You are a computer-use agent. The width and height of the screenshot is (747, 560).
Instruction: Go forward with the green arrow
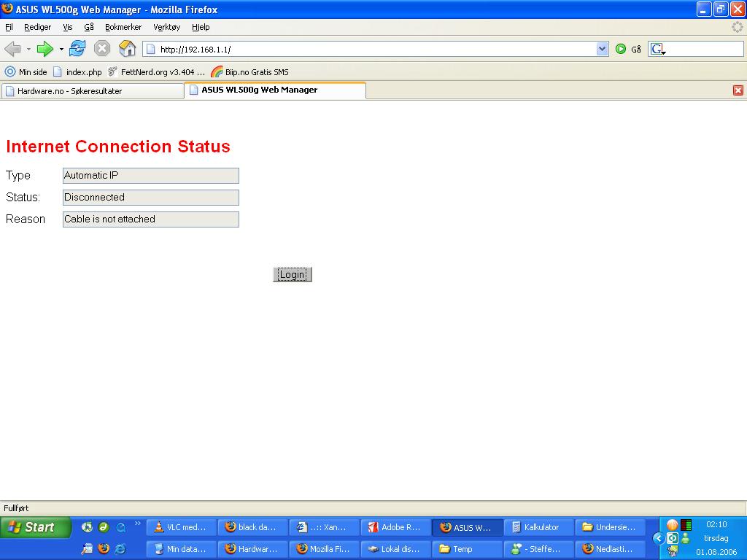pos(45,49)
